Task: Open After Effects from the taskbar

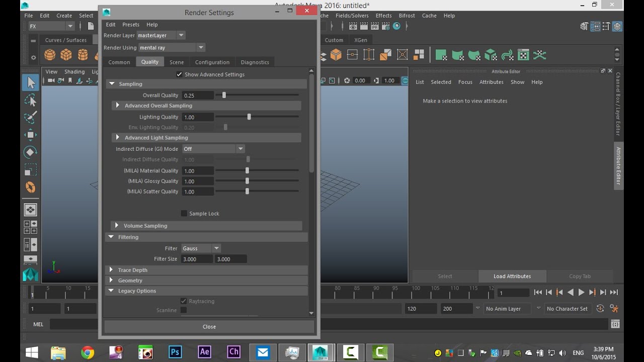Action: click(x=204, y=352)
